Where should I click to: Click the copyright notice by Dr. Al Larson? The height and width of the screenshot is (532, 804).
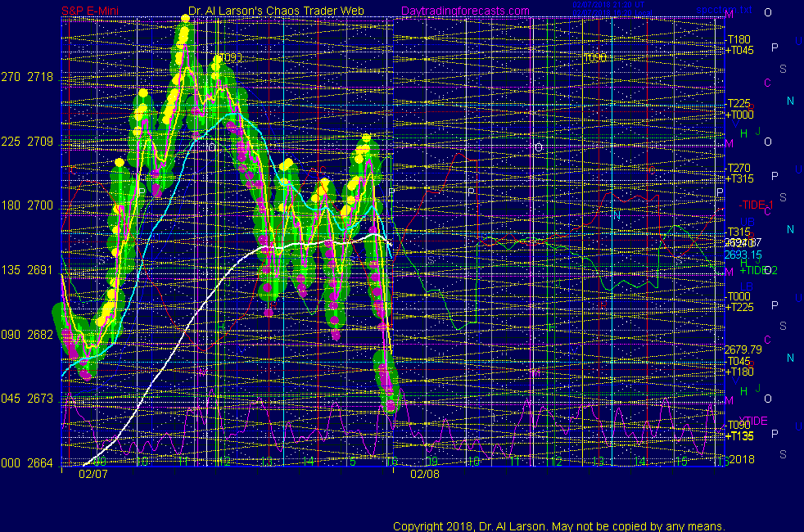(x=559, y=526)
